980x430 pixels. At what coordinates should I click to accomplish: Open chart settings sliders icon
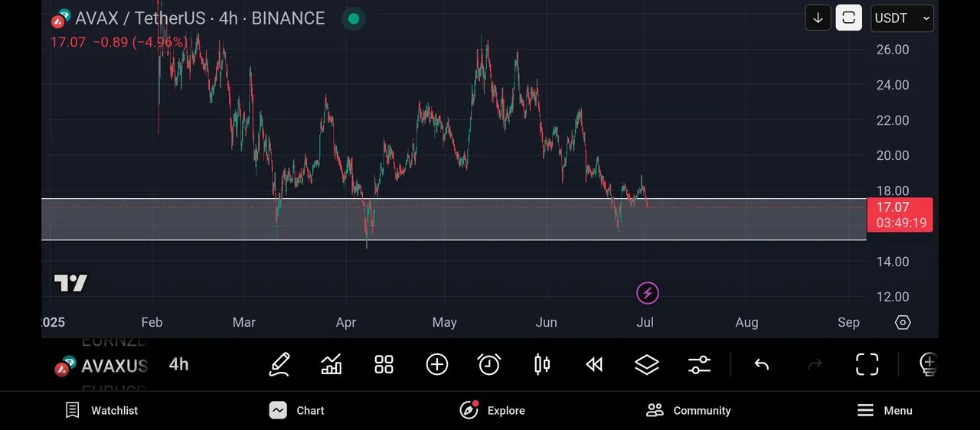click(700, 365)
